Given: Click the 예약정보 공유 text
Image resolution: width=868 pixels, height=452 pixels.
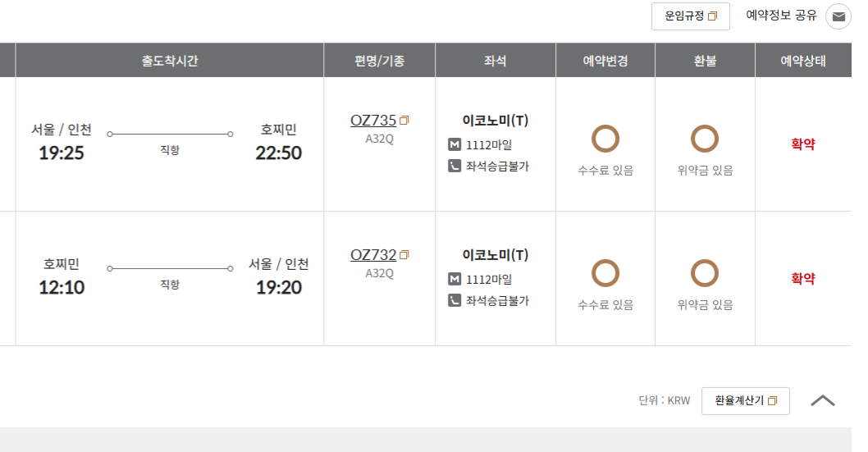Looking at the screenshot, I should click(x=781, y=16).
